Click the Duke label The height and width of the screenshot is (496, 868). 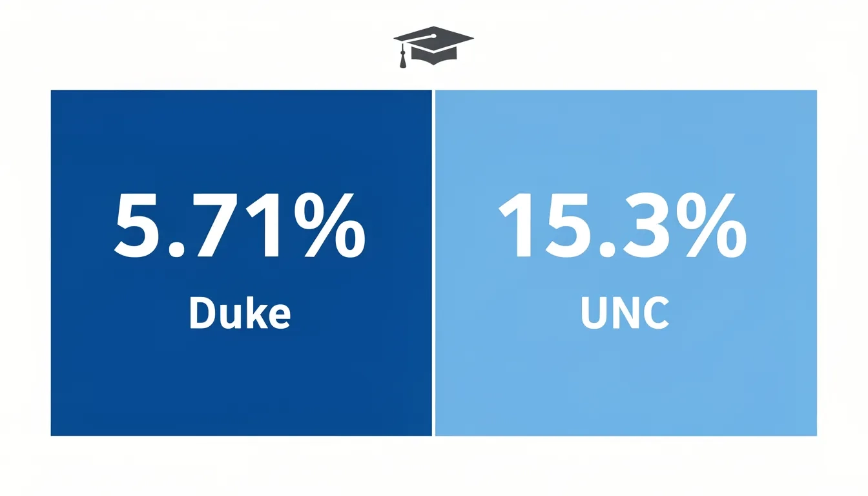pos(240,313)
